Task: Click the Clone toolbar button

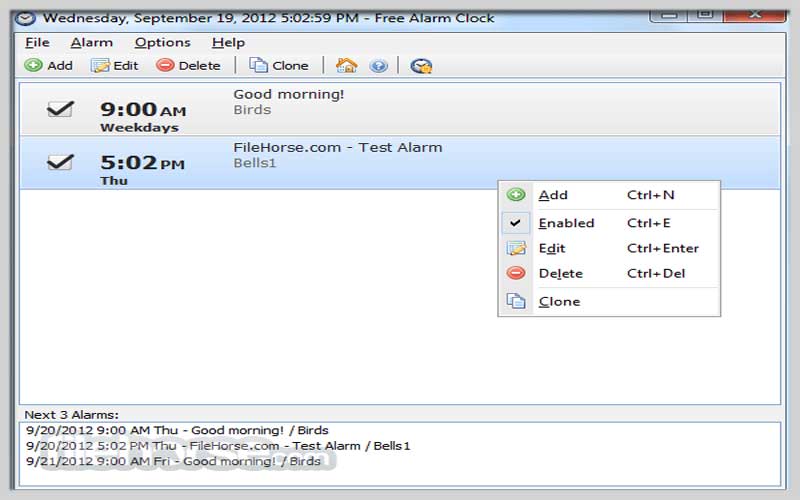Action: click(x=279, y=66)
